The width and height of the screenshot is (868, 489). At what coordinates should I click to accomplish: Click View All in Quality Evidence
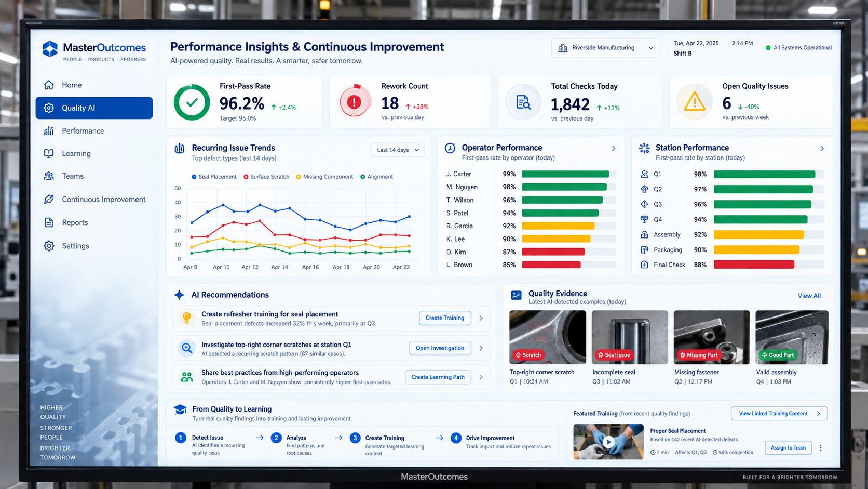point(809,296)
